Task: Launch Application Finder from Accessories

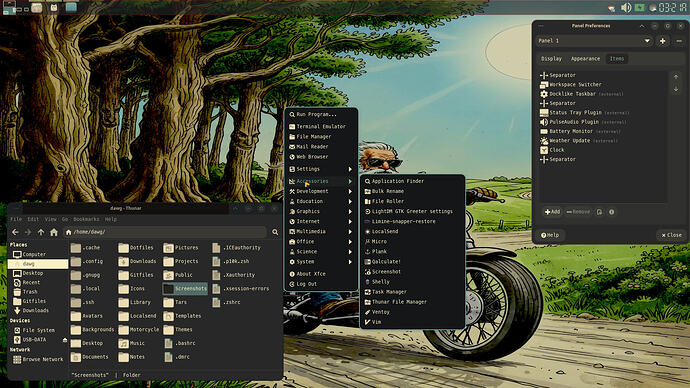Action: tap(412, 181)
